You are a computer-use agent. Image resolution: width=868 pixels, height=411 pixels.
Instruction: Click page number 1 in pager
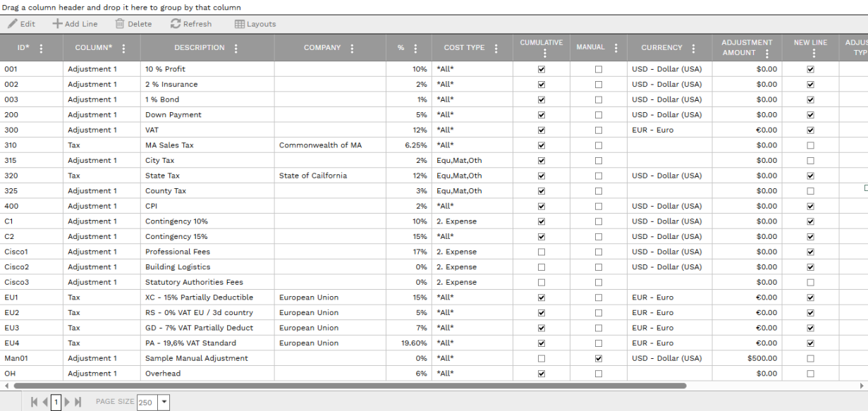56,402
